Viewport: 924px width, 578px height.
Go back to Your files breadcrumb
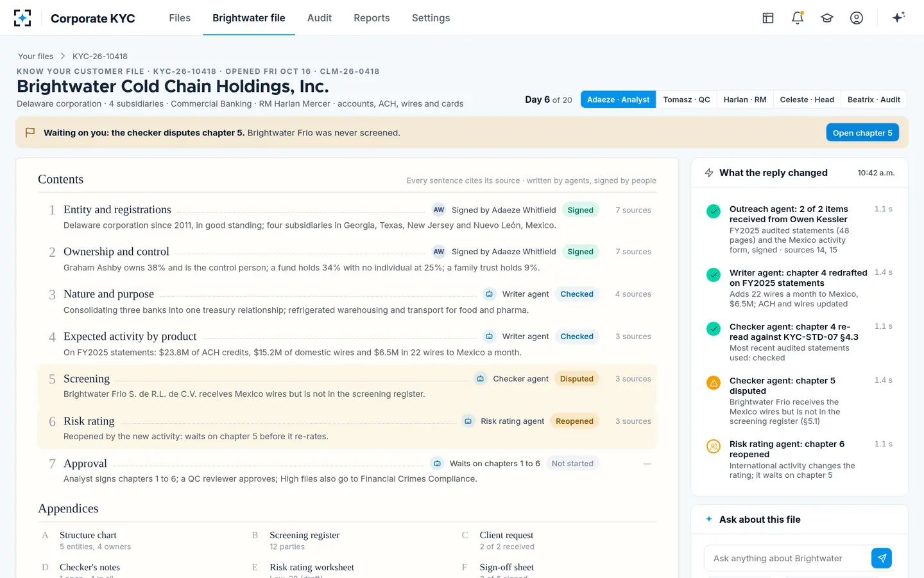(35, 57)
